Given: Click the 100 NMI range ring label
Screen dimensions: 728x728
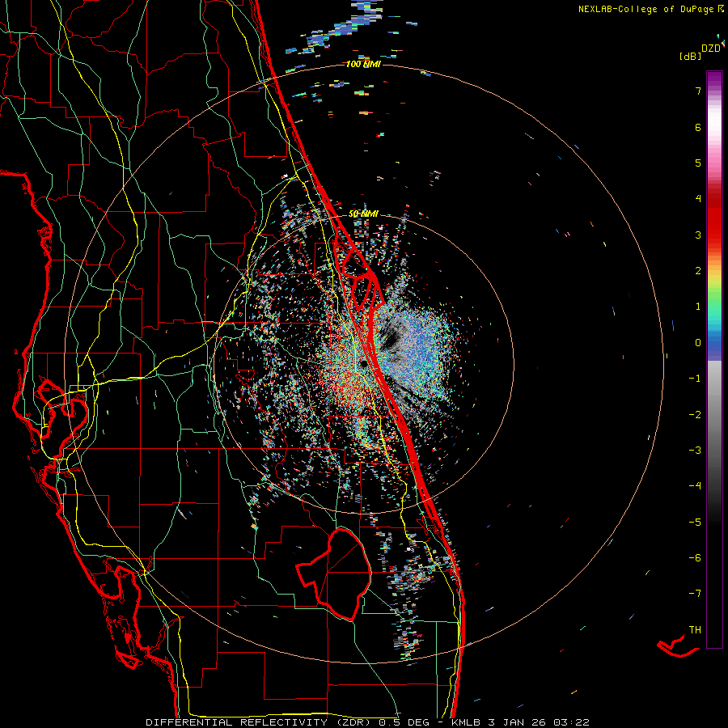Looking at the screenshot, I should click(x=363, y=64).
